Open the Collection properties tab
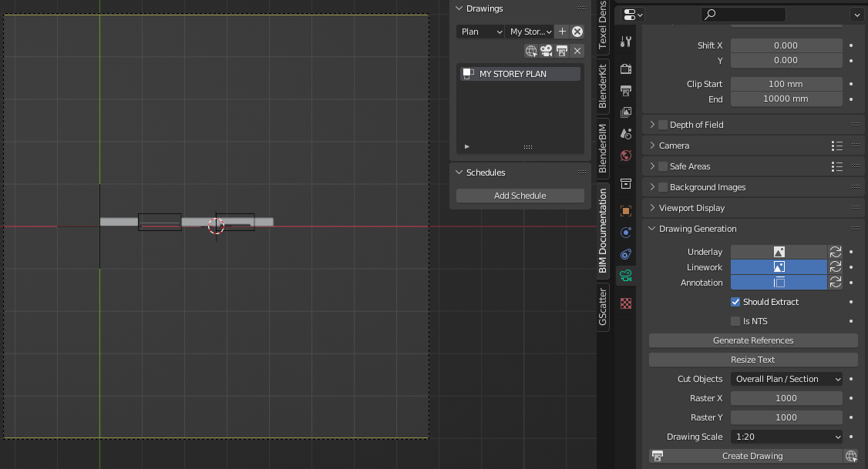This screenshot has width=868, height=469. coord(625,183)
